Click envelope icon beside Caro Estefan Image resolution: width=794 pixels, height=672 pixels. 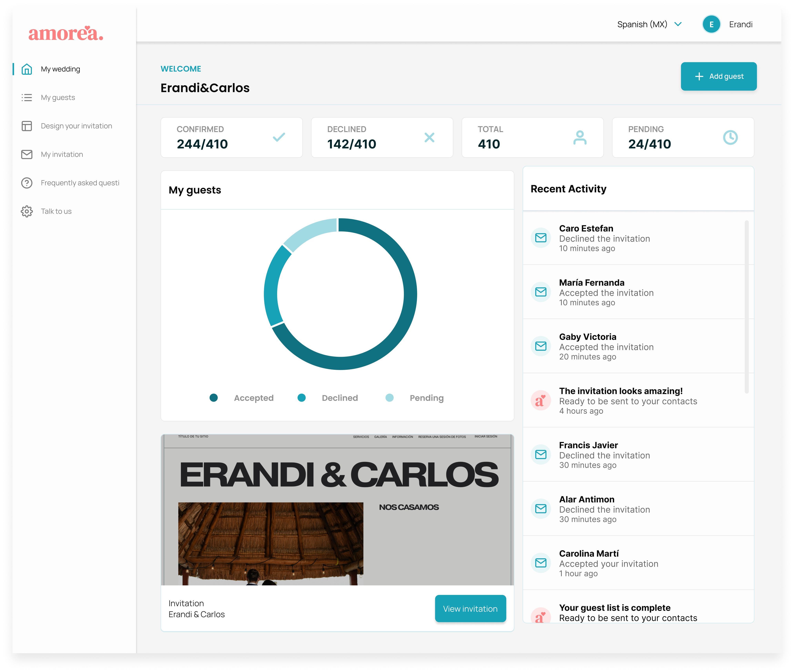pos(541,238)
